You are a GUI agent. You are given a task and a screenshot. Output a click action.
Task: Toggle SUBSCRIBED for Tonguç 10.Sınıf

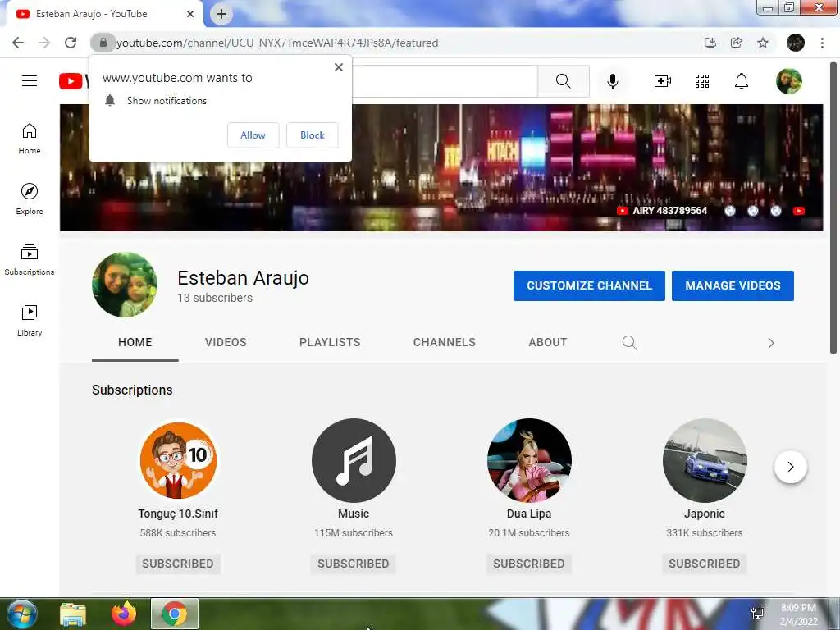(x=178, y=564)
